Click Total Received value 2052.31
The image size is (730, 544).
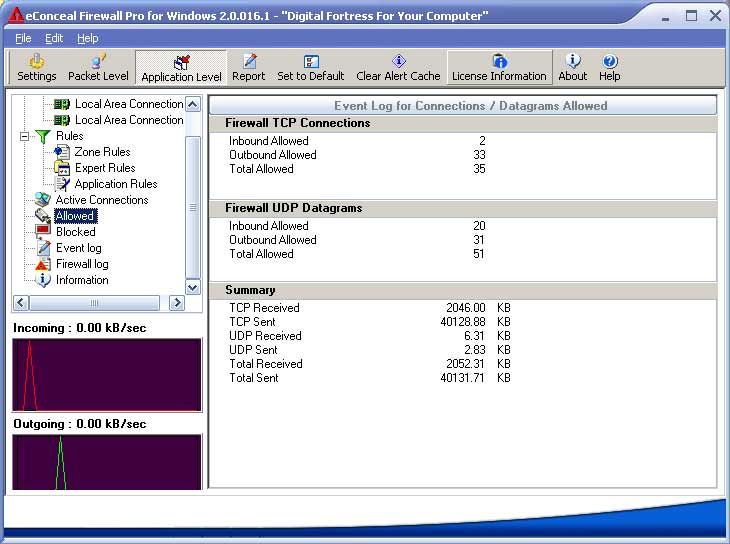pos(466,364)
